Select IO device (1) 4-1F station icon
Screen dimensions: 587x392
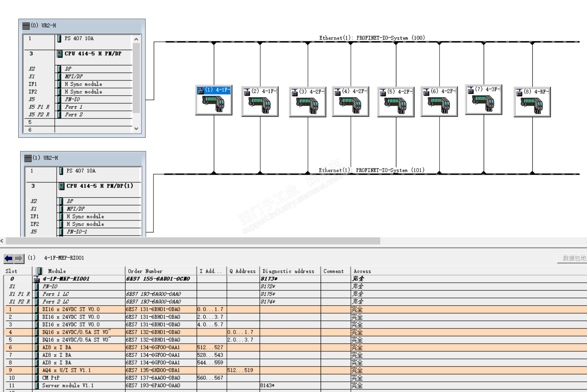(214, 100)
